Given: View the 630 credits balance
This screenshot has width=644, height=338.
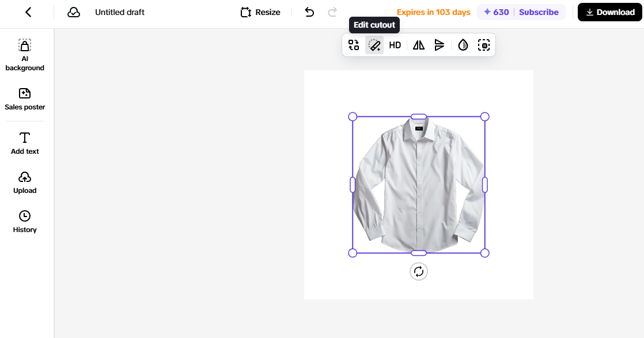Looking at the screenshot, I should pos(496,12).
